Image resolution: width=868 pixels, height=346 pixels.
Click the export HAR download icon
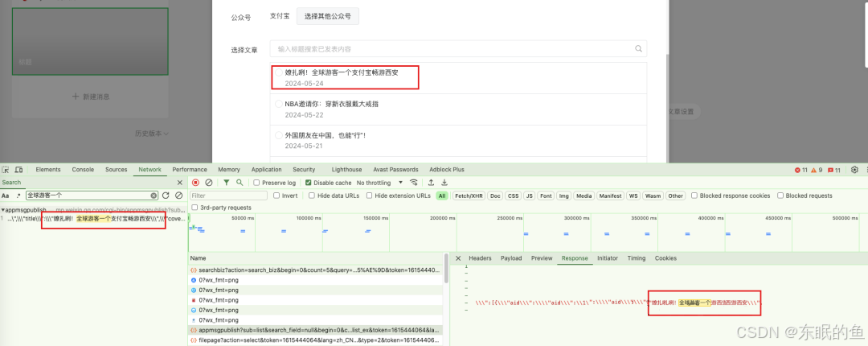tap(444, 183)
